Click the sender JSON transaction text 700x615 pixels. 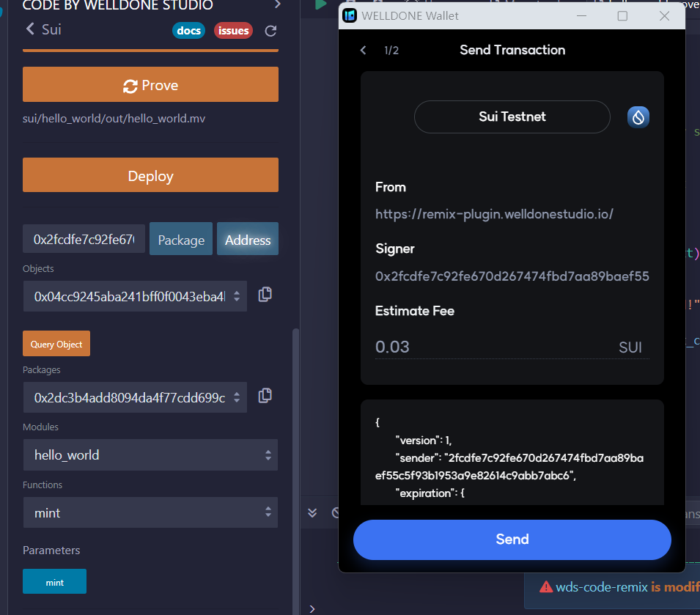tap(509, 467)
